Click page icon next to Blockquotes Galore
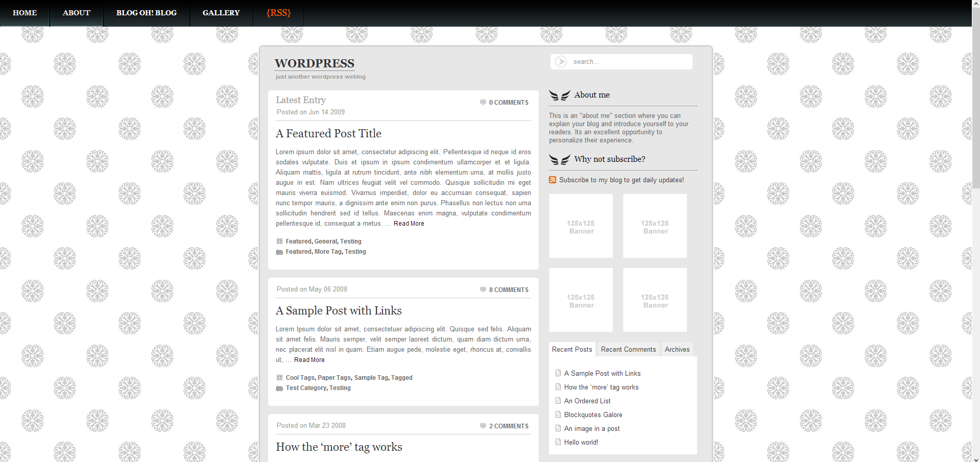 click(x=558, y=415)
